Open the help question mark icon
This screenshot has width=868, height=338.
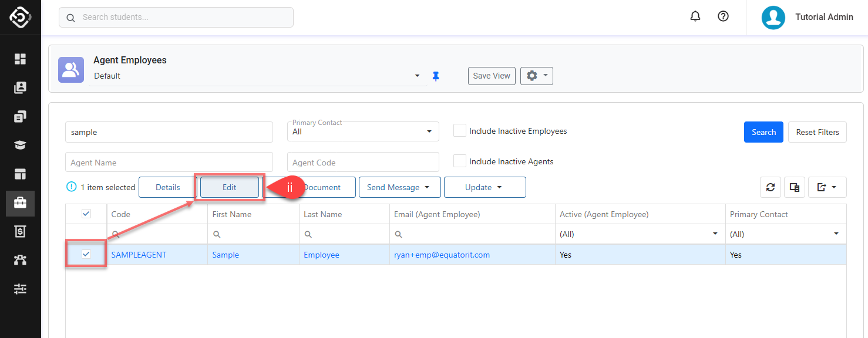[723, 16]
